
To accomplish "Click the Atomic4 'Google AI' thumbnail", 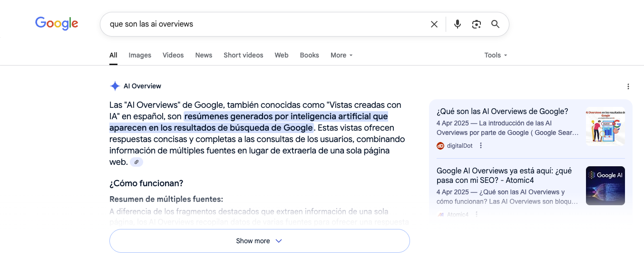I will pos(605,186).
